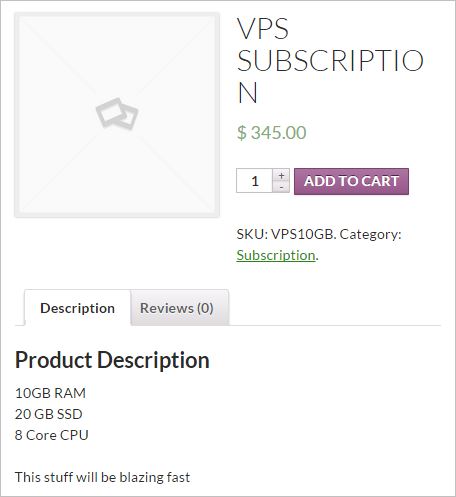Switch to the Description tab

[x=77, y=308]
